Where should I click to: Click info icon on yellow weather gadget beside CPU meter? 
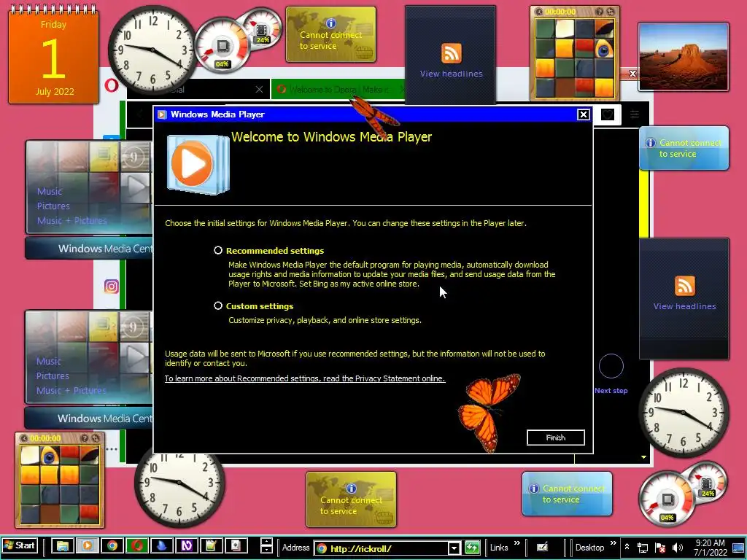pos(331,23)
